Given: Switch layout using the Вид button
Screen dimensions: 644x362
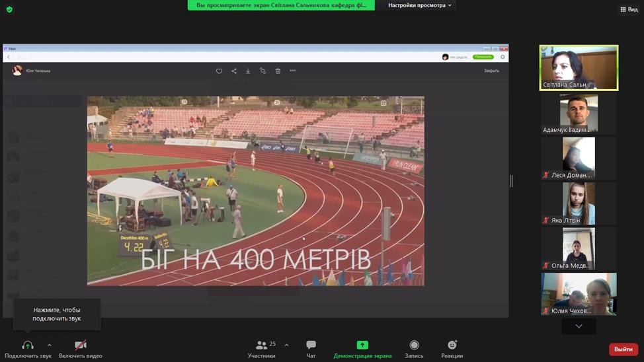Looking at the screenshot, I should point(629,9).
